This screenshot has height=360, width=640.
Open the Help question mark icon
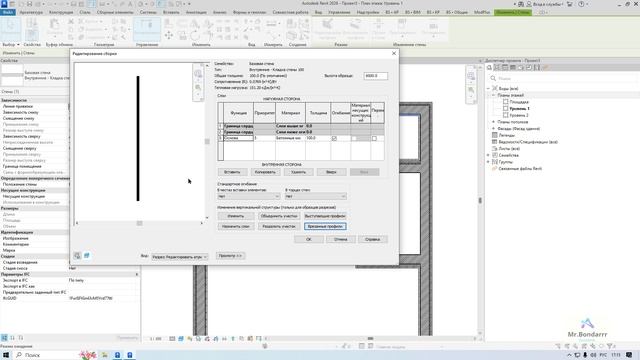[581, 4]
